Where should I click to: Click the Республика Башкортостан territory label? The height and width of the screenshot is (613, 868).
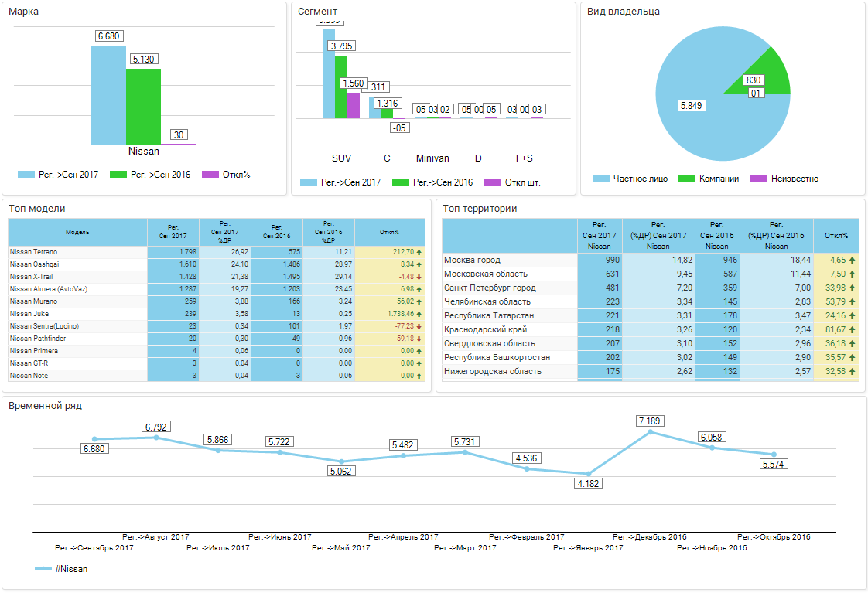click(497, 358)
